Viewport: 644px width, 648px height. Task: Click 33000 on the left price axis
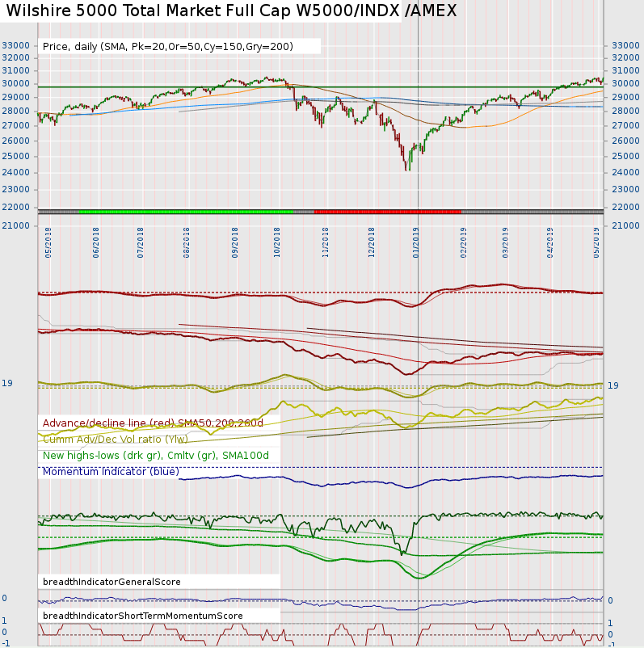tap(15, 45)
